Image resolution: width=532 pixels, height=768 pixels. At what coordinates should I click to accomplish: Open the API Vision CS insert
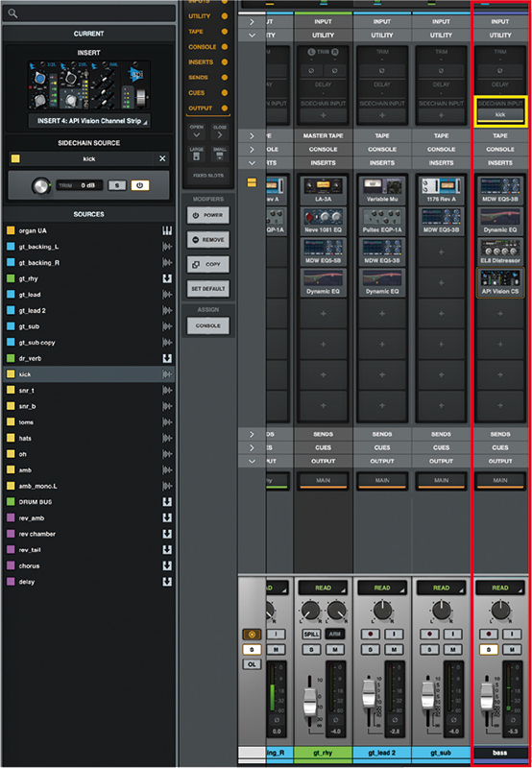500,282
